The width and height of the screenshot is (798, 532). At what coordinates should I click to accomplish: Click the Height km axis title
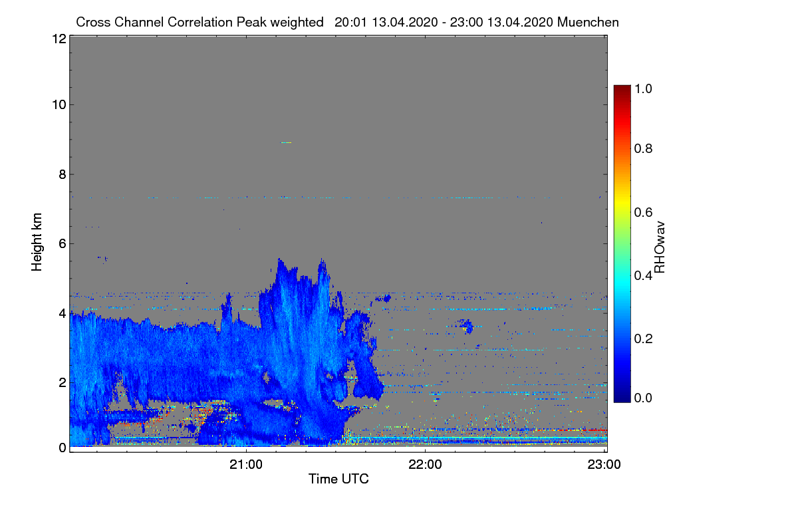tap(37, 243)
